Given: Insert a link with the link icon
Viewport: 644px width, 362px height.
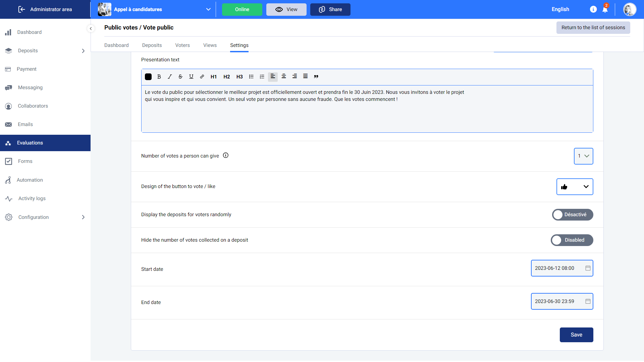Looking at the screenshot, I should click(x=202, y=77).
